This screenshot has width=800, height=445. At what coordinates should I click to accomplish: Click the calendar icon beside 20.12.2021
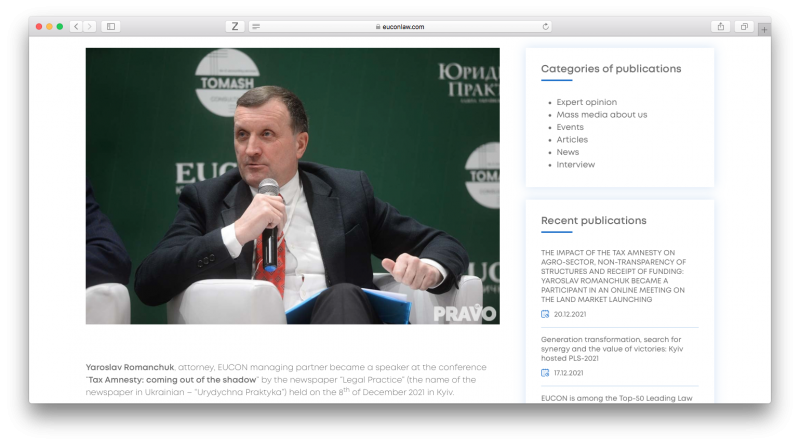click(545, 314)
